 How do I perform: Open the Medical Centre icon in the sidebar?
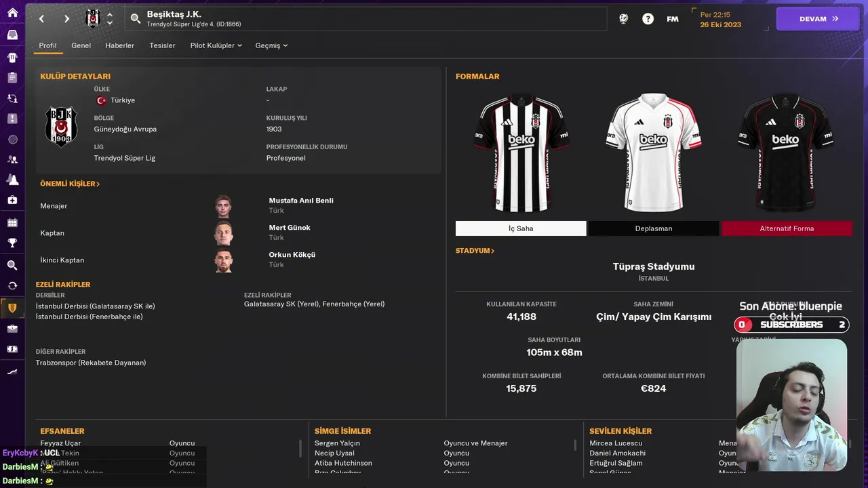click(x=12, y=200)
